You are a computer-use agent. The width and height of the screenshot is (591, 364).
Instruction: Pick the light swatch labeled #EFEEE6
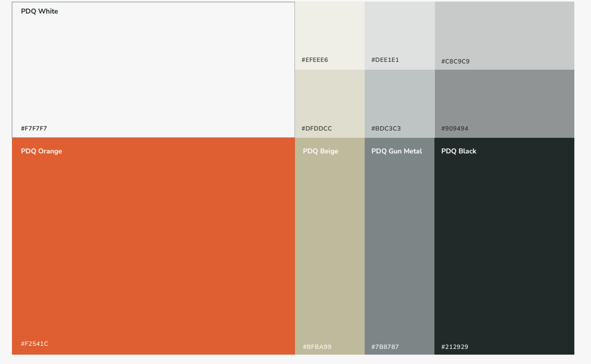tap(330, 35)
